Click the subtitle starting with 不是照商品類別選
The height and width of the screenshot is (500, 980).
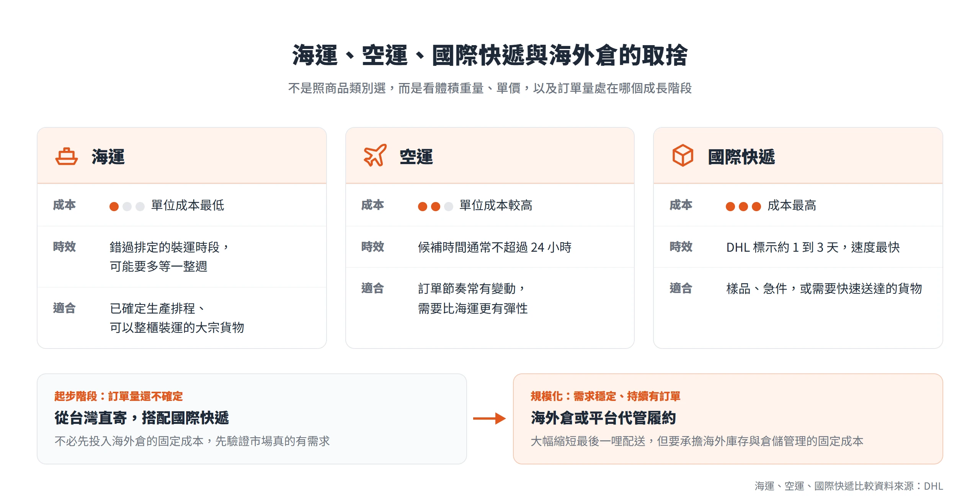click(490, 88)
